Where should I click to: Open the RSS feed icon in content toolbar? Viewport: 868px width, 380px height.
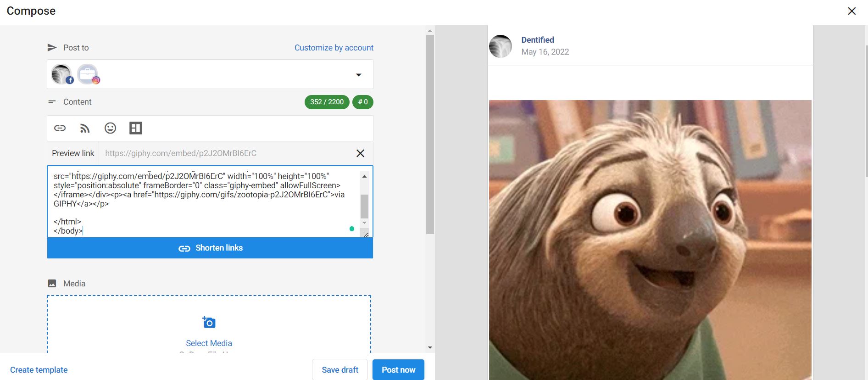point(85,128)
